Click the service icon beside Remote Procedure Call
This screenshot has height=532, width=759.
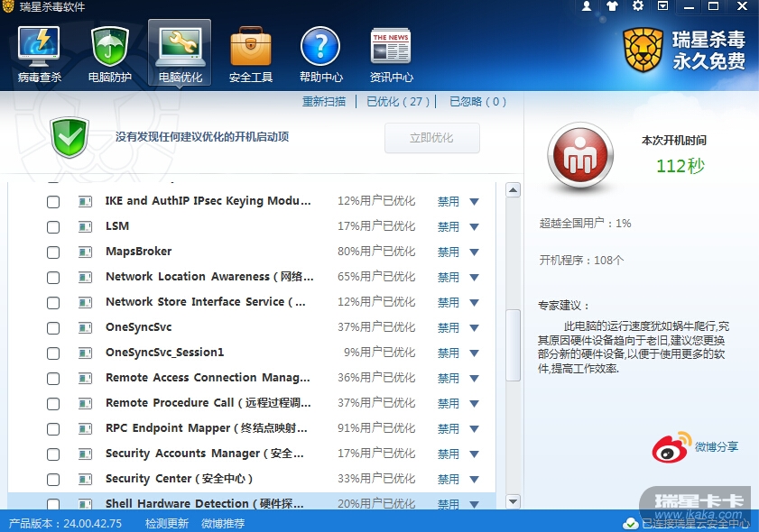[85, 403]
